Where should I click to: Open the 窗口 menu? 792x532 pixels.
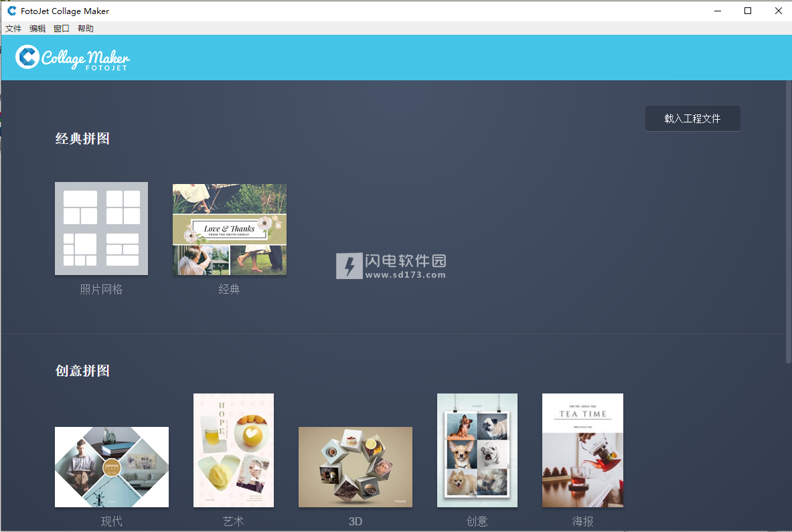click(x=62, y=29)
